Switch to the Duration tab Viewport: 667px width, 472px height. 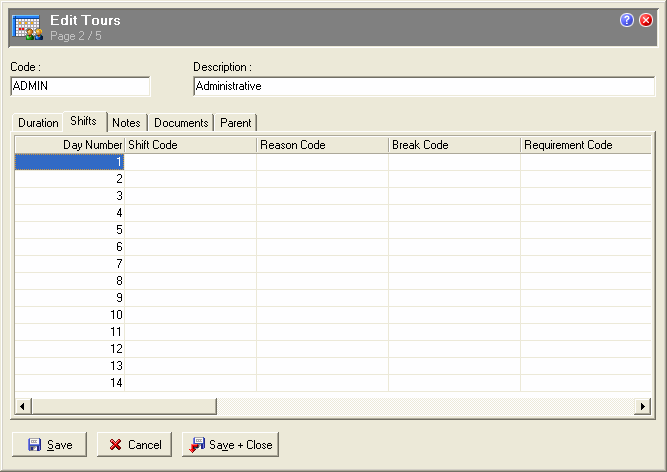click(38, 123)
